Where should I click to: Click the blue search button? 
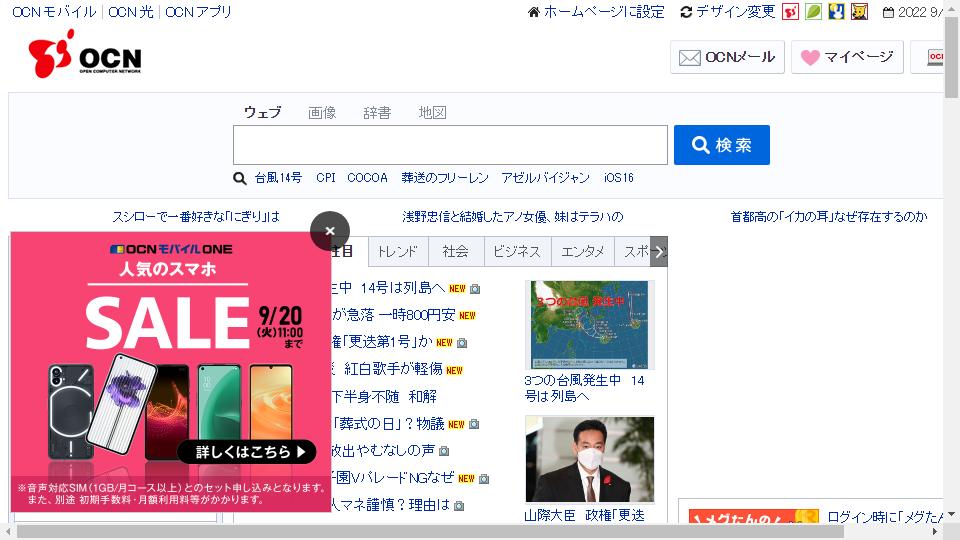721,145
